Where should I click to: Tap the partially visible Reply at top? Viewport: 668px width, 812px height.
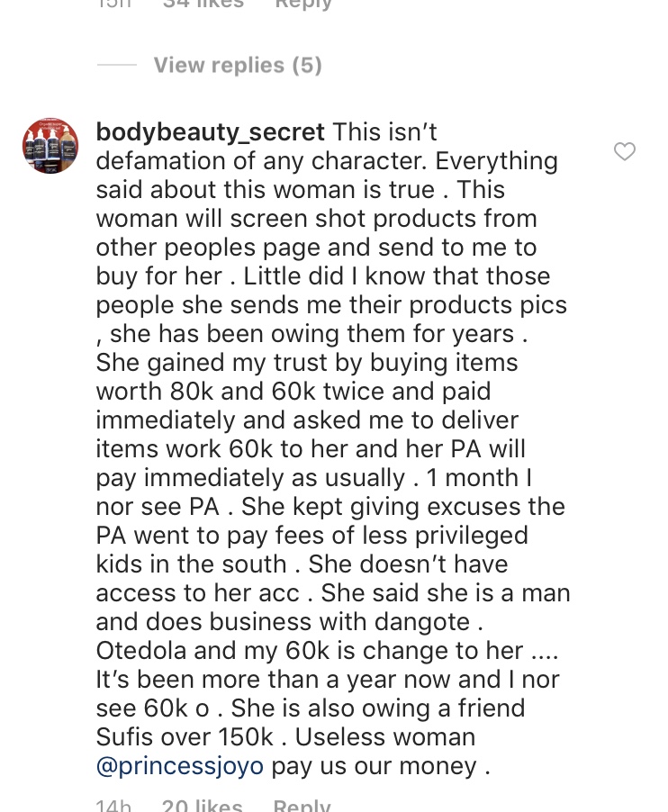(302, 4)
